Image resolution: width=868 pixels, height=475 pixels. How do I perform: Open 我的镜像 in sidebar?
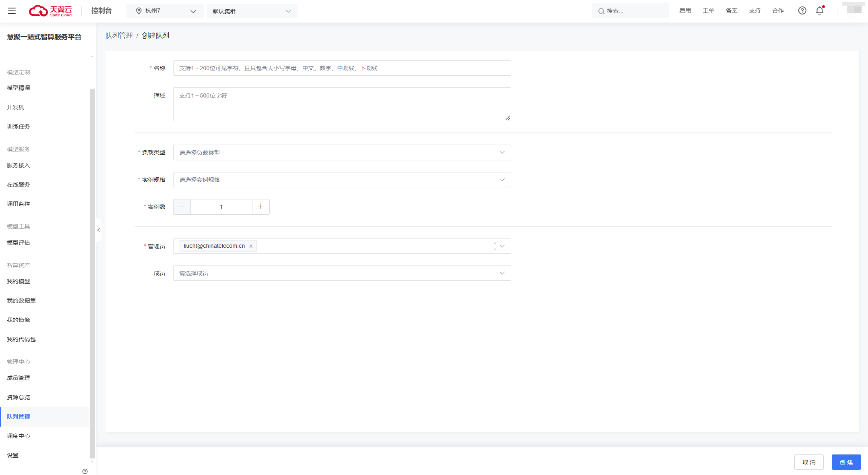pos(19,320)
